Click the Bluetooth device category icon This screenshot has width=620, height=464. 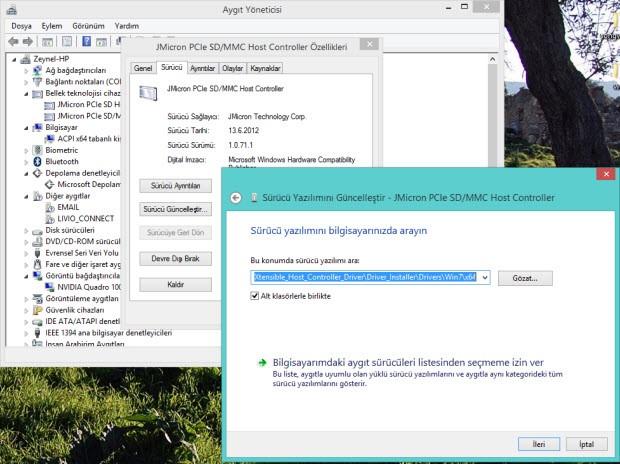(37, 161)
